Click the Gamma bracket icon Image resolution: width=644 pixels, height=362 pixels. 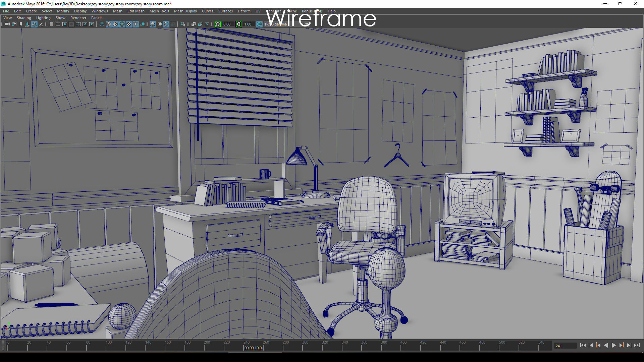click(238, 24)
